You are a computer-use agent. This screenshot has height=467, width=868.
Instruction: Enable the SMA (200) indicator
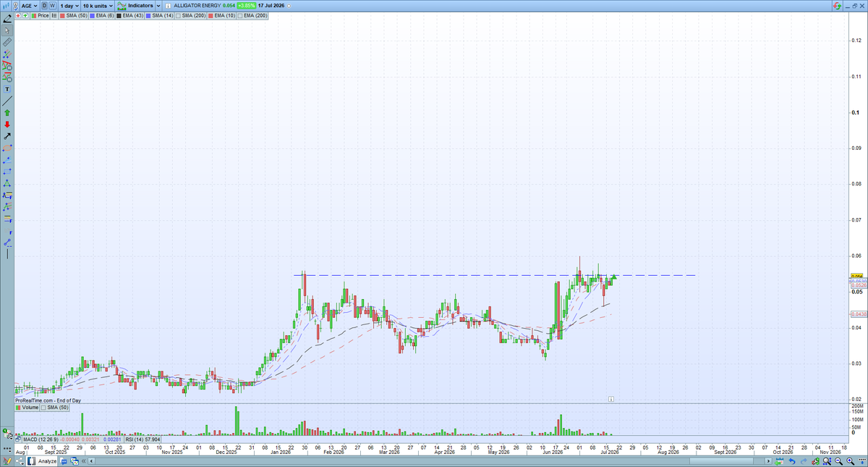190,15
